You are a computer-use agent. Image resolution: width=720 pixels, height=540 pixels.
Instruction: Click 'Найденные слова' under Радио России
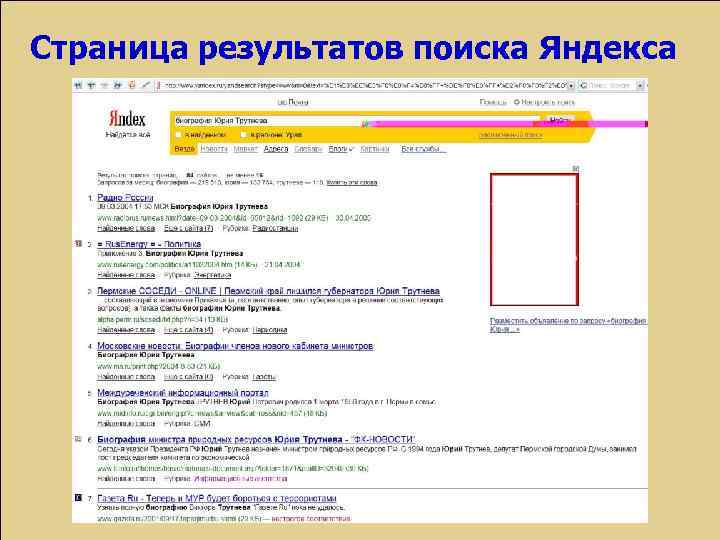(126, 228)
